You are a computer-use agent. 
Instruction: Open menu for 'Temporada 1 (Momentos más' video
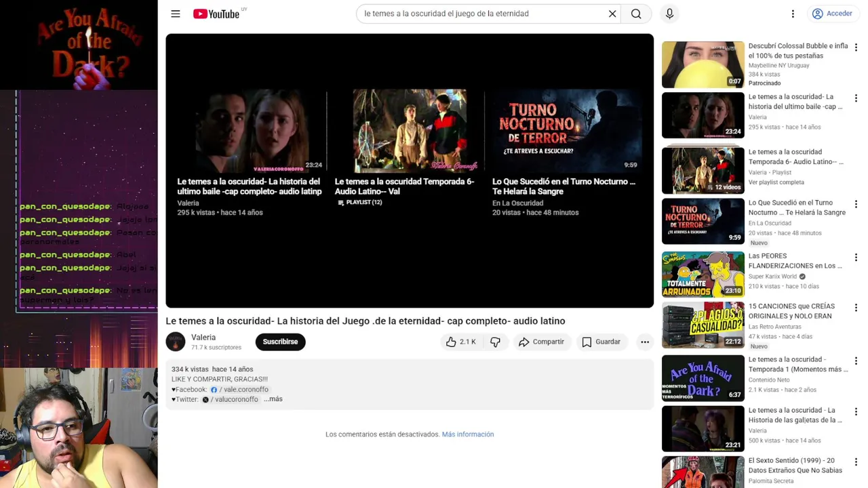(856, 361)
